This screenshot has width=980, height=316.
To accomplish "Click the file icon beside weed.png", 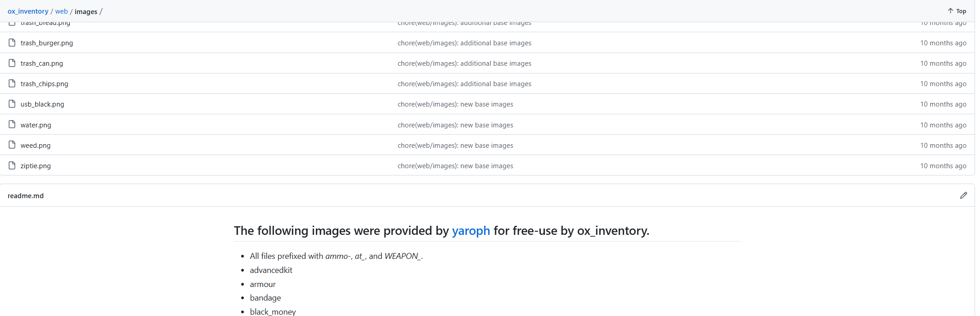I will 12,145.
